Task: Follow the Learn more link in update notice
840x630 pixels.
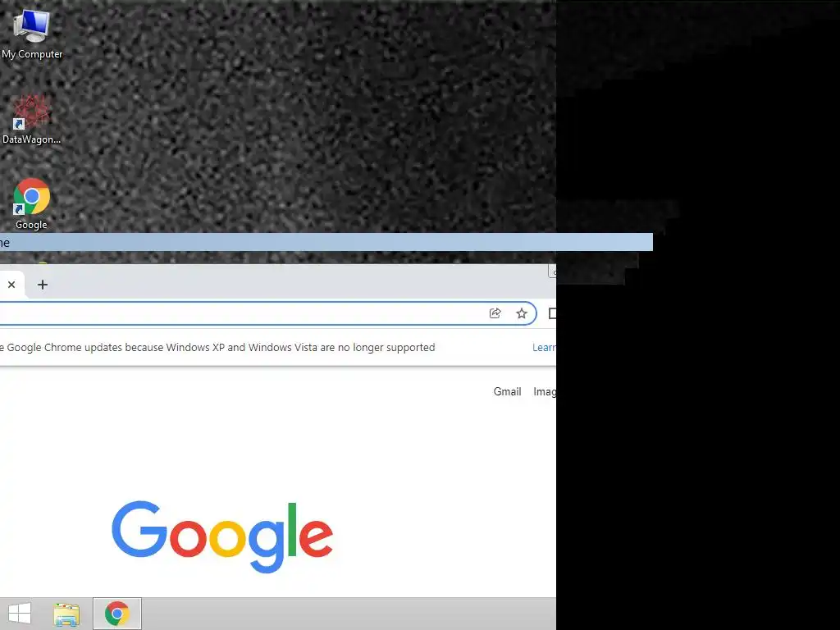Action: pos(544,348)
